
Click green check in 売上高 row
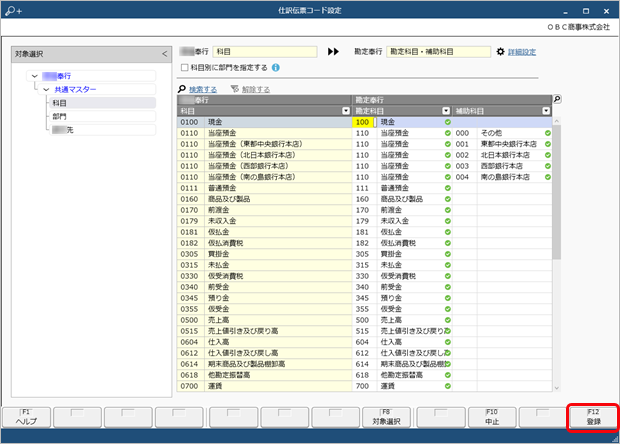coord(448,320)
